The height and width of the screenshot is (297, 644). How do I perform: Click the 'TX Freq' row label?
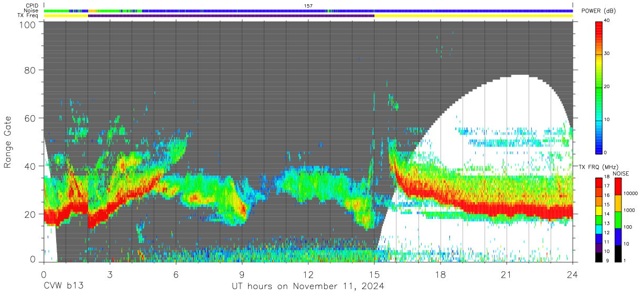point(29,16)
